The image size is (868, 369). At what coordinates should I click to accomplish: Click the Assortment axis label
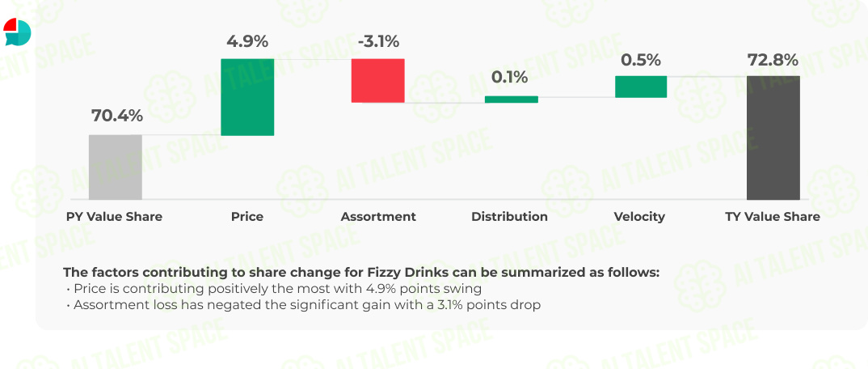tap(378, 217)
